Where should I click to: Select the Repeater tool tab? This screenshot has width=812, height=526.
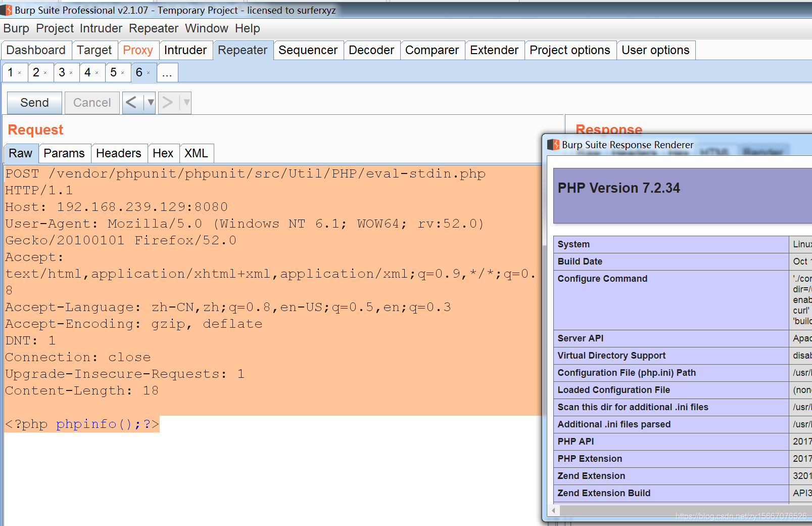coord(243,50)
